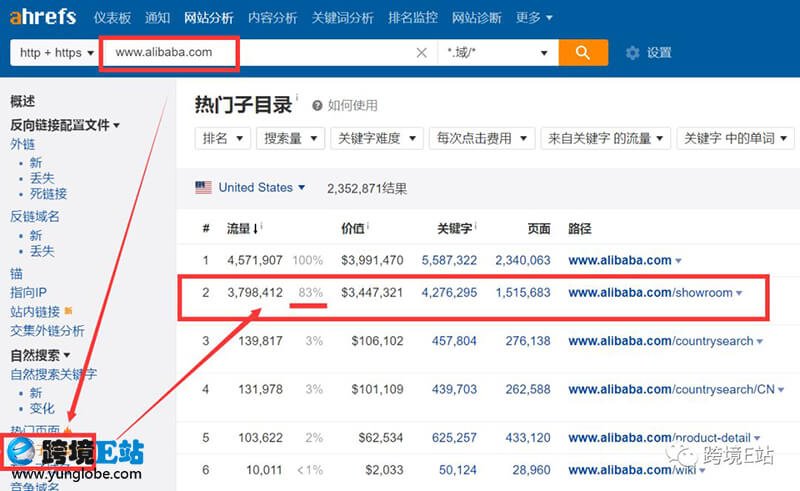Open 外链 in the sidebar
This screenshot has height=491, width=800.
pos(22,144)
